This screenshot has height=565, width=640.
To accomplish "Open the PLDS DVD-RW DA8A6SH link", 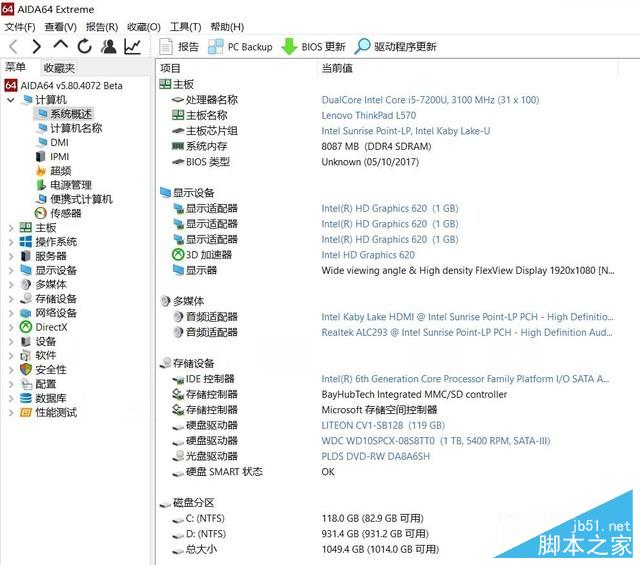I will pos(376,456).
